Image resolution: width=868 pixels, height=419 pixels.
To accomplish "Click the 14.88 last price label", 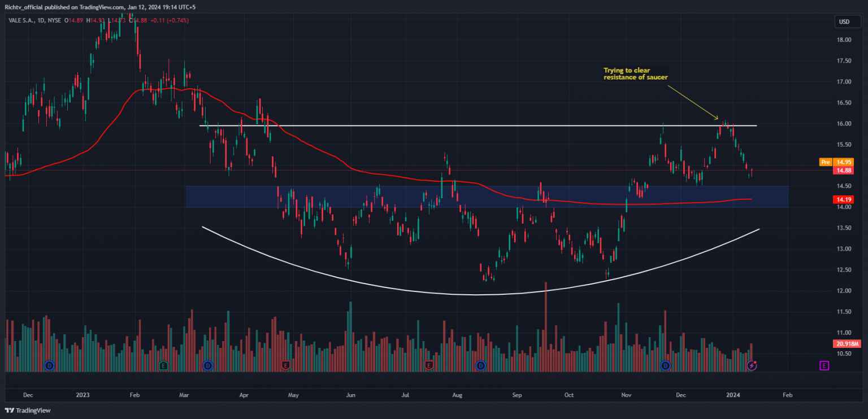I will tap(844, 170).
